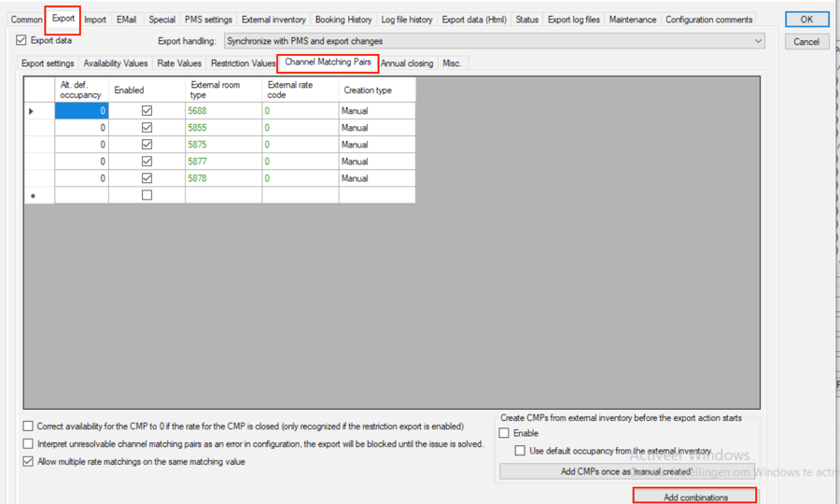Viewport: 840px width, 504px height.
Task: Select the Rate Values sub-tab
Action: (179, 63)
